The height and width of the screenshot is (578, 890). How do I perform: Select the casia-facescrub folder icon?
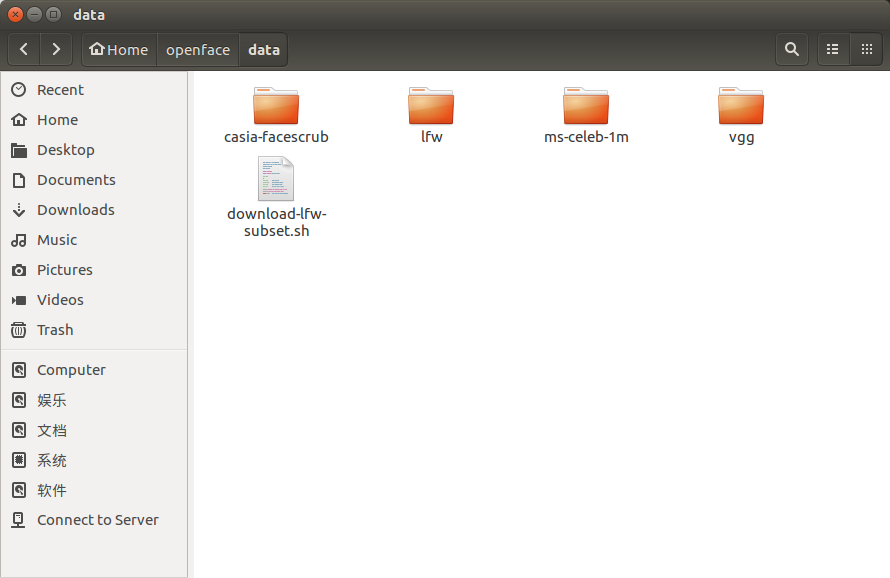click(276, 106)
